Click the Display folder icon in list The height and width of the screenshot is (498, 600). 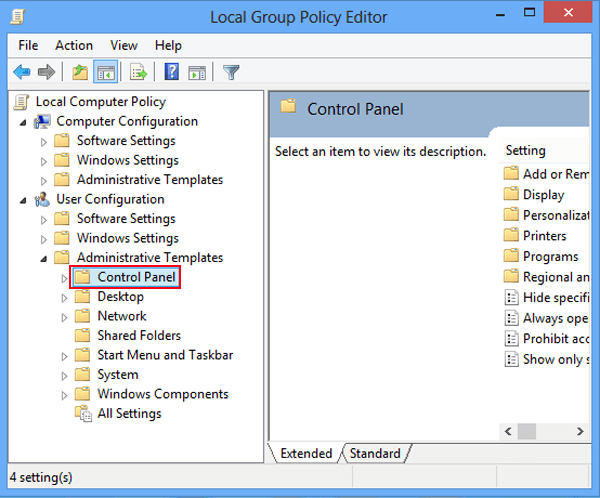511,194
